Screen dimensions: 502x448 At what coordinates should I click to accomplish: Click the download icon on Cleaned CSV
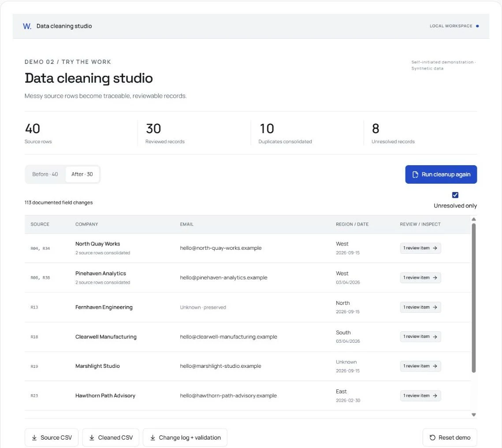92,437
